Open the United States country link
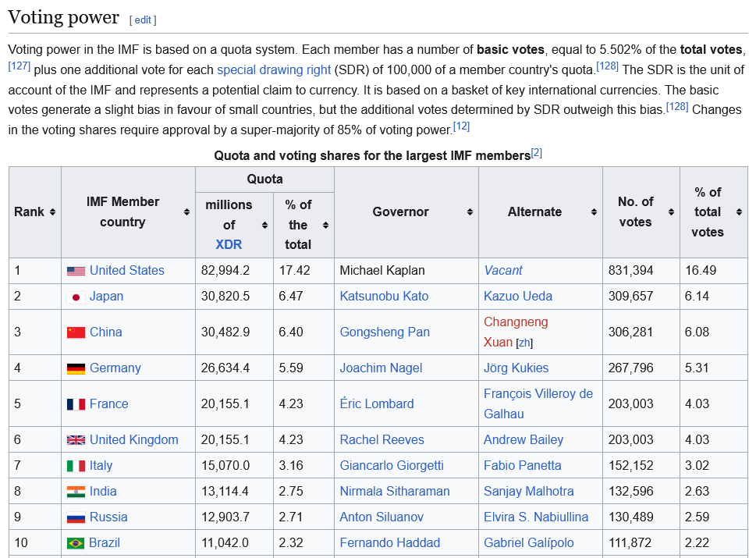 click(x=127, y=270)
